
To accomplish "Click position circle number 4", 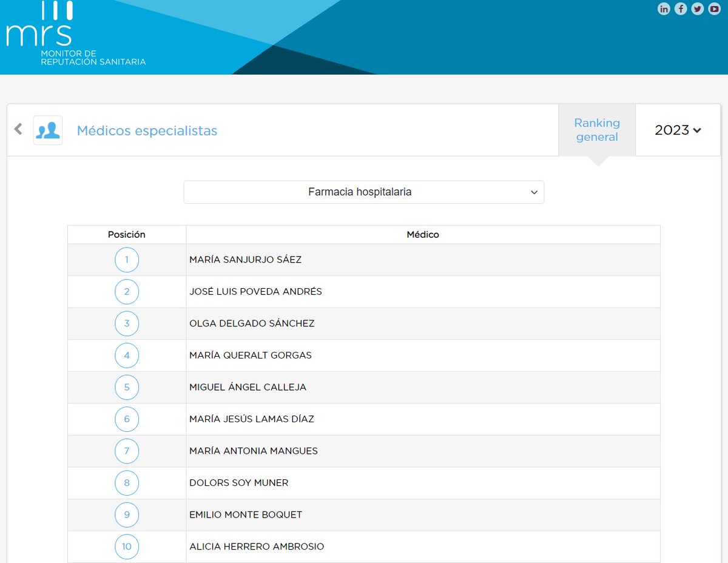I will 127,356.
